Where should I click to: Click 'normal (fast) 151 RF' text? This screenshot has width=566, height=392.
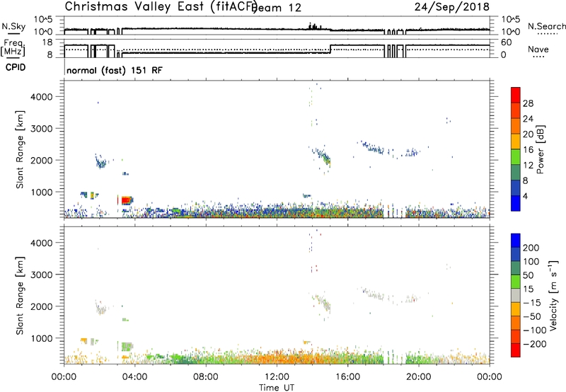tap(115, 70)
